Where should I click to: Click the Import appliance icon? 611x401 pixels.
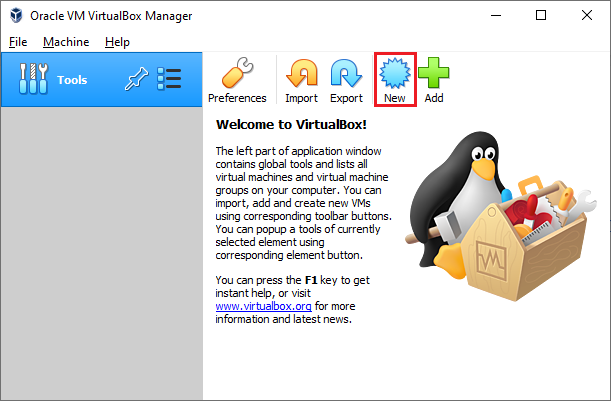tap(301, 74)
